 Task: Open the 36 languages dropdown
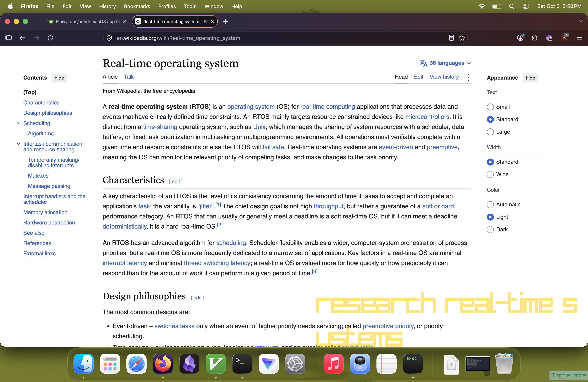pyautogui.click(x=445, y=63)
